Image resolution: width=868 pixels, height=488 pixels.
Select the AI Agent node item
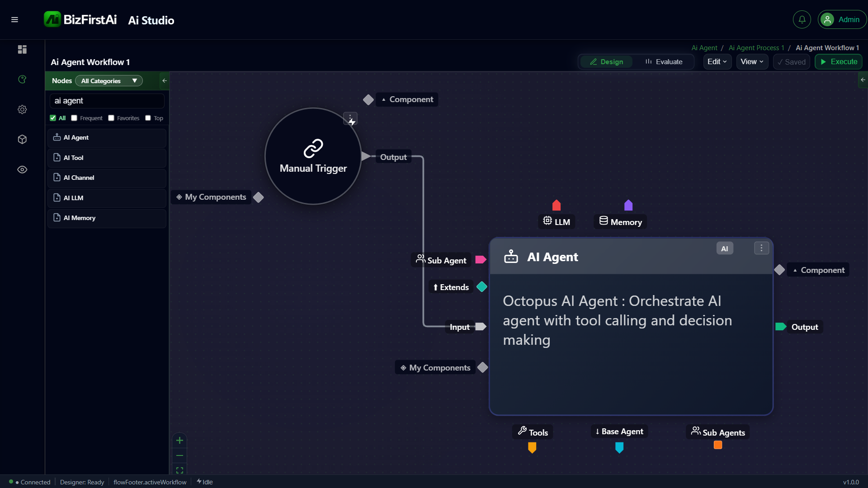107,138
